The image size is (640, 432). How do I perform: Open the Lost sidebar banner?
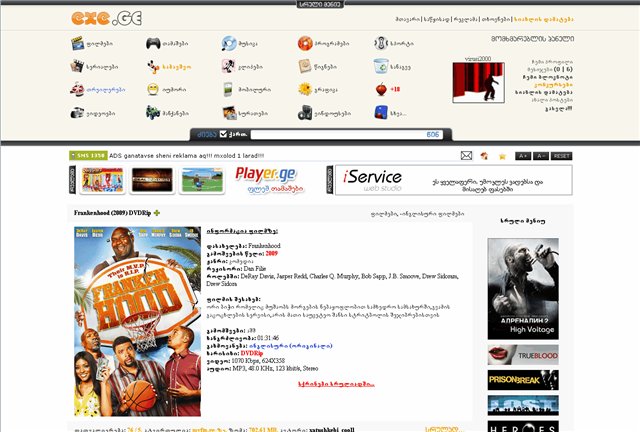523,405
